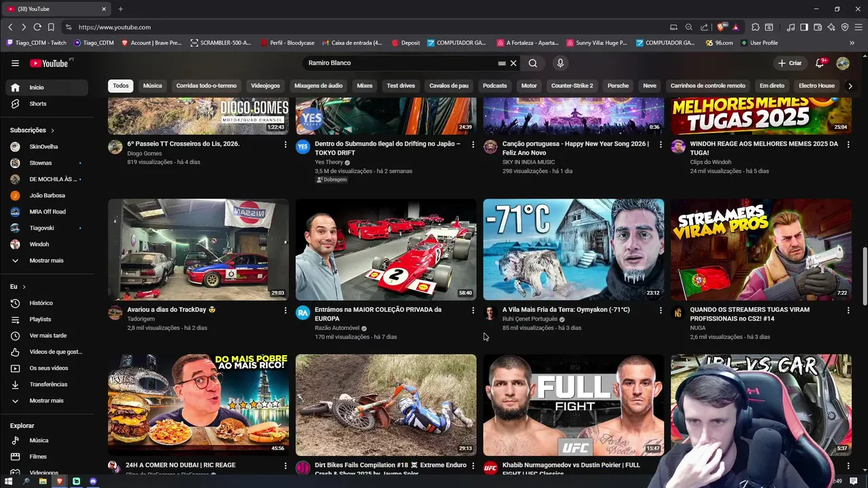Open options menu for Avariou a dias do TrackDay
This screenshot has width=868, height=488.
coord(285,310)
